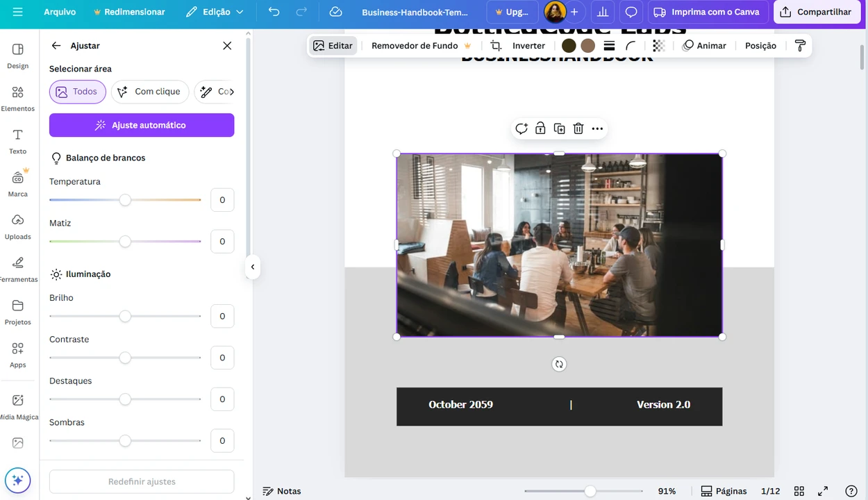Undo the last action
Viewport: 868px width, 500px height.
(x=274, y=12)
